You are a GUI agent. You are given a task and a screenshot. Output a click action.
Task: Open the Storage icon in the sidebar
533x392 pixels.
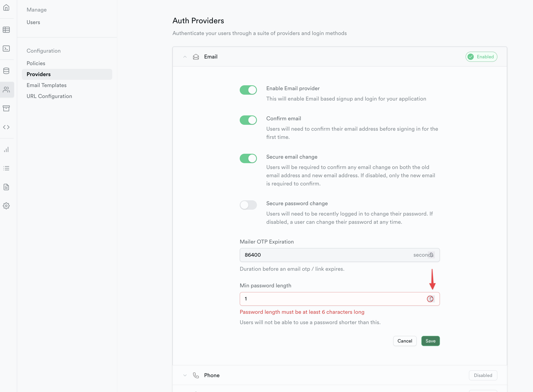click(6, 108)
